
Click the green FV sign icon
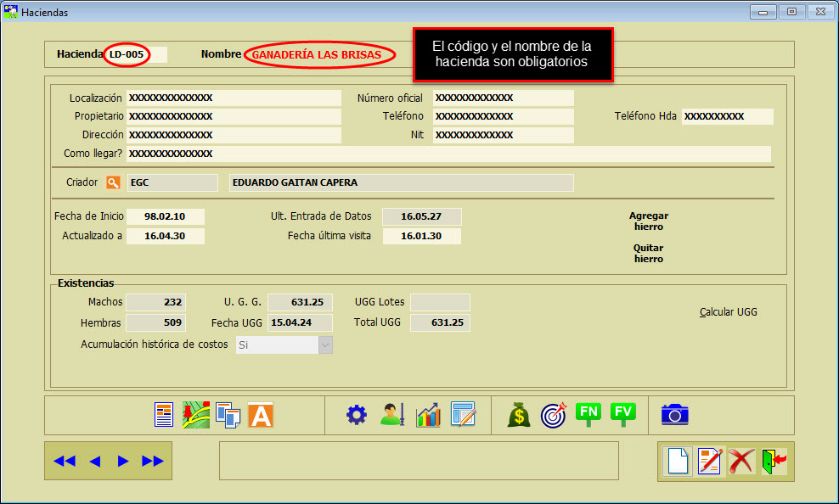(623, 414)
